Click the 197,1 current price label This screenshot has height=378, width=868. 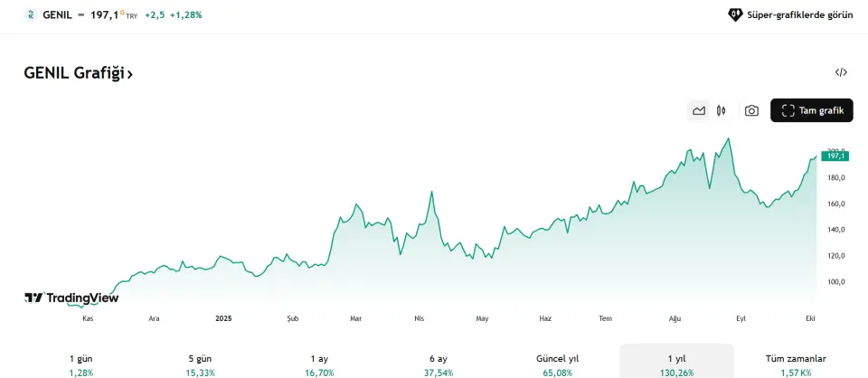(836, 156)
